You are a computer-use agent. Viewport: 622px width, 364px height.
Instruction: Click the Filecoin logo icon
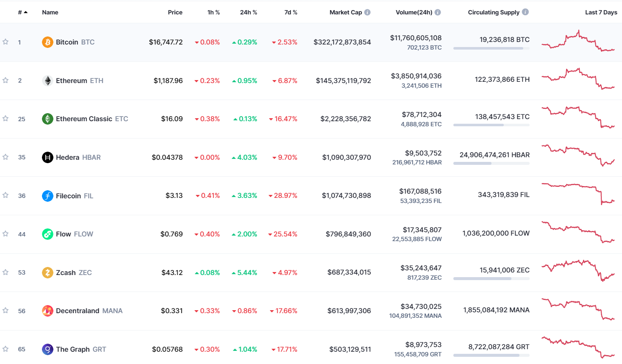[47, 196]
